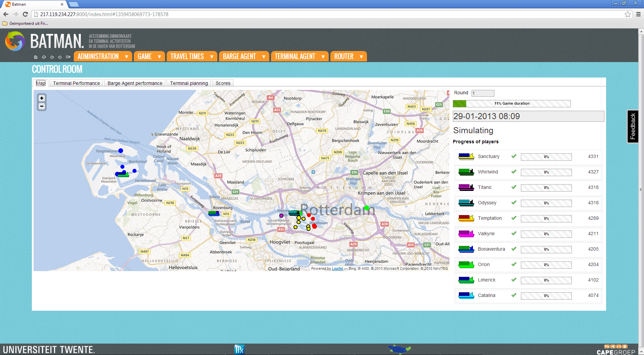This screenshot has height=355, width=644.
Task: Expand the Router menu
Action: click(x=348, y=56)
